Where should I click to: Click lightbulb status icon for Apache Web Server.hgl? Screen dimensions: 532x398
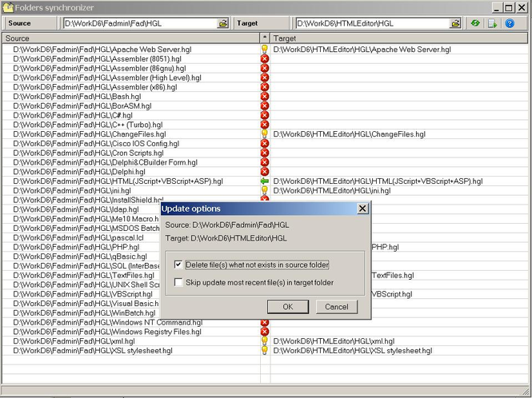(x=265, y=50)
